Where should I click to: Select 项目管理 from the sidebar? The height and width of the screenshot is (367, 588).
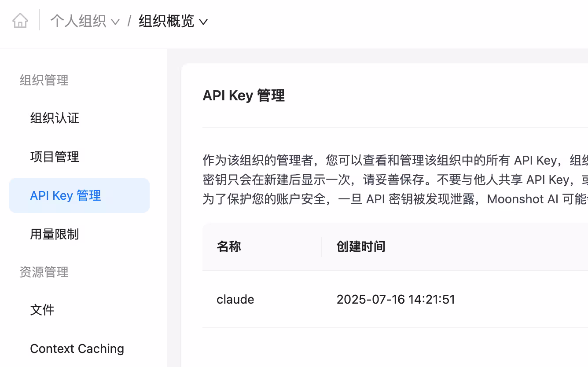pos(54,157)
